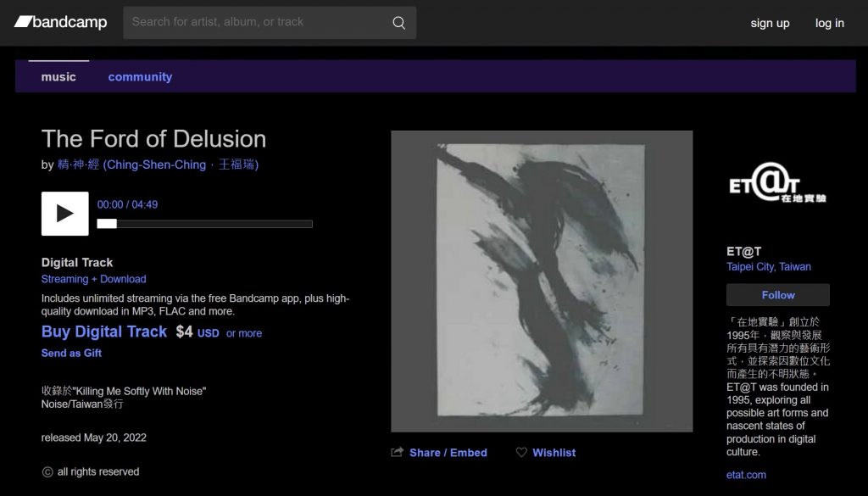Click the Taipei City, Taiwan location
This screenshot has height=496, width=868.
click(x=768, y=267)
